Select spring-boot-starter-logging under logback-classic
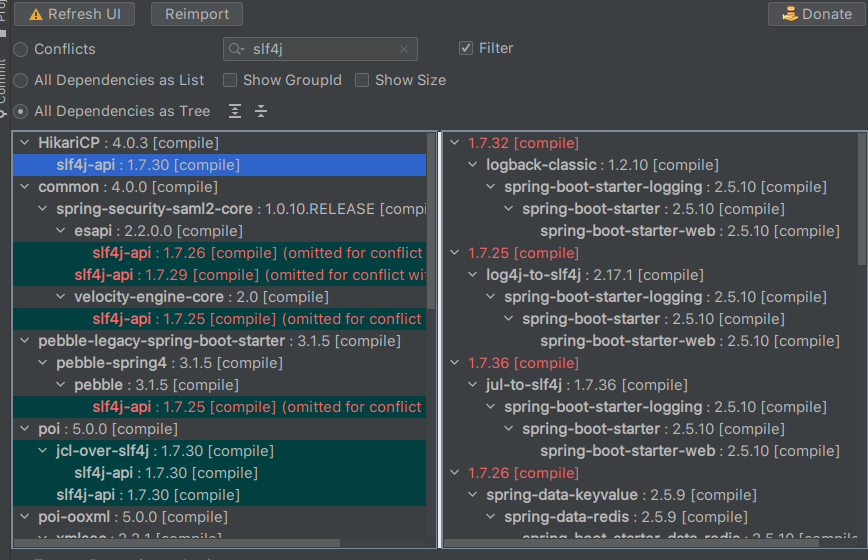The image size is (868, 560). (x=665, y=187)
